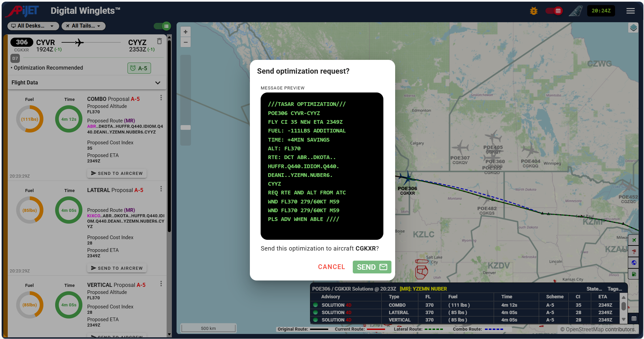Select the POE307 aircraft on map

[460, 148]
